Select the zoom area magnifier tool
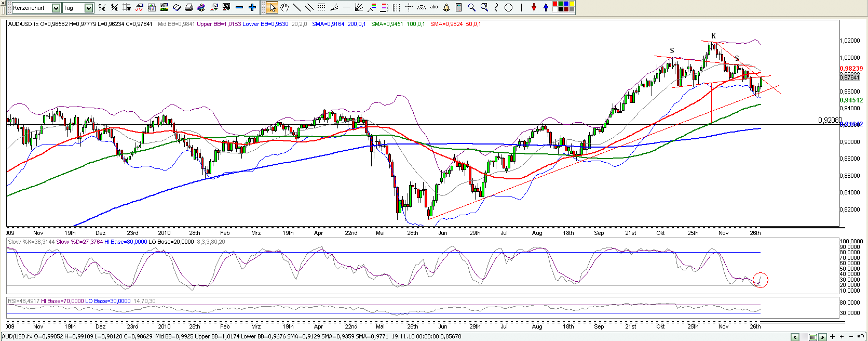The width and height of the screenshot is (868, 341). tap(484, 7)
